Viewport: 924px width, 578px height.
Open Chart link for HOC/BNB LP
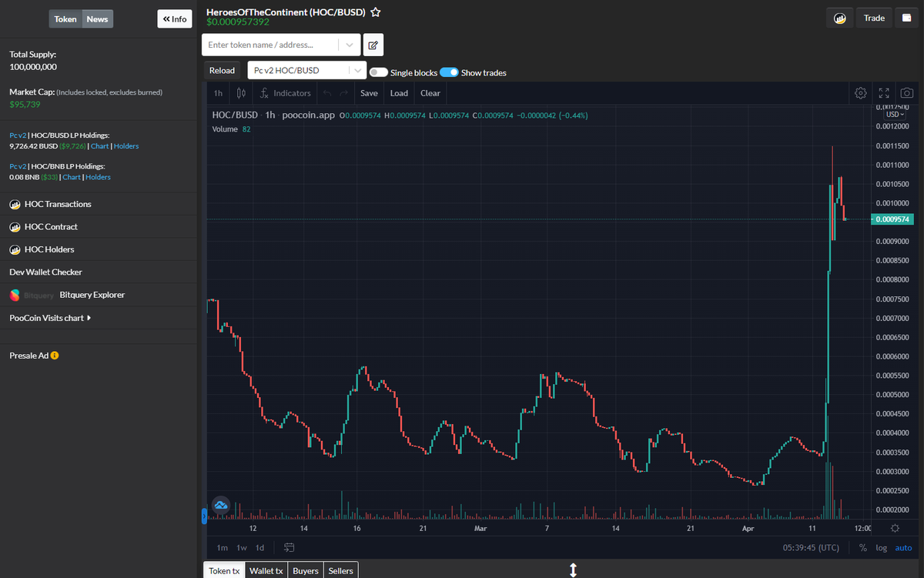click(x=72, y=177)
